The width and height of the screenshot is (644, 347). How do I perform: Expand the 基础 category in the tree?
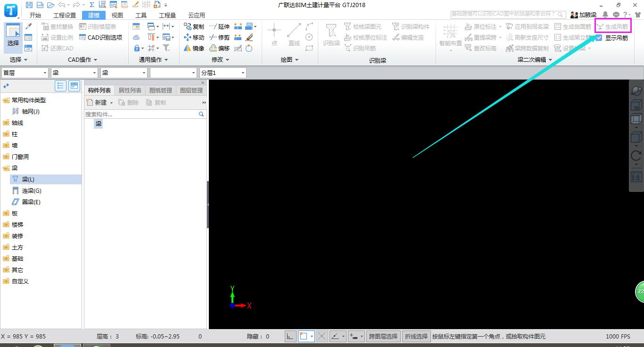(6, 259)
